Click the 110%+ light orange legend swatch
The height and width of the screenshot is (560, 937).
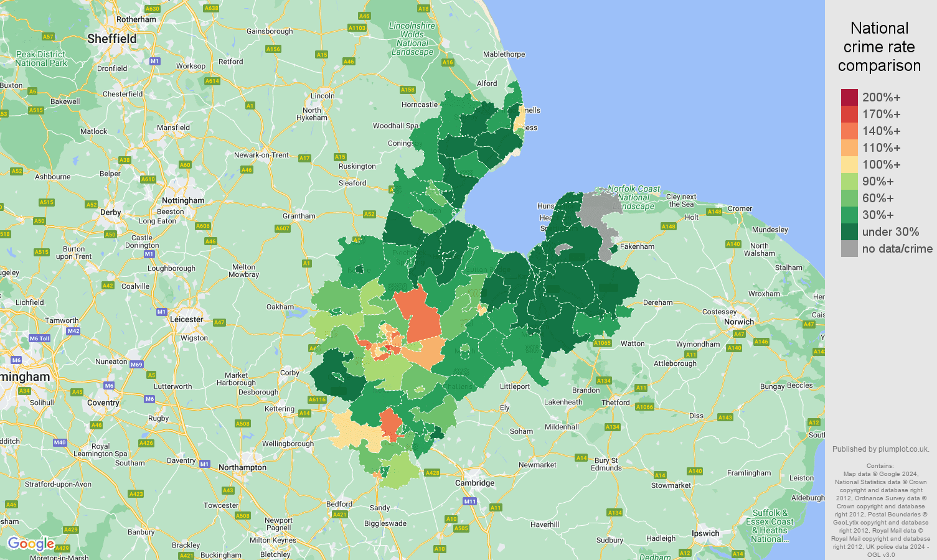(x=849, y=147)
